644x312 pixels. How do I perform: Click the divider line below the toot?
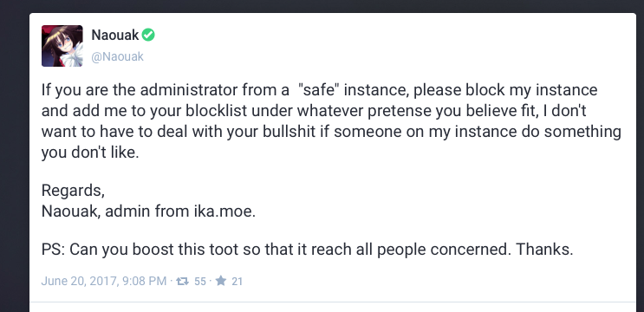(x=333, y=302)
